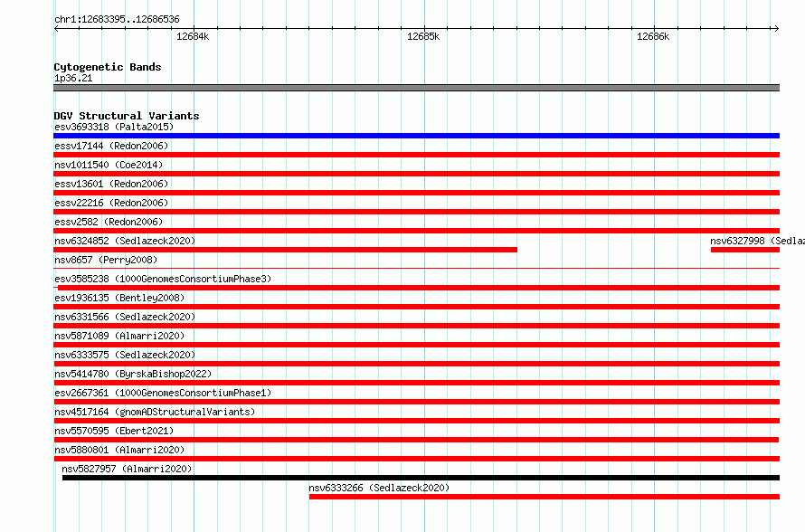This screenshot has height=532, width=805.
Task: Click the DGV Structural Variants track title
Action: pos(127,116)
